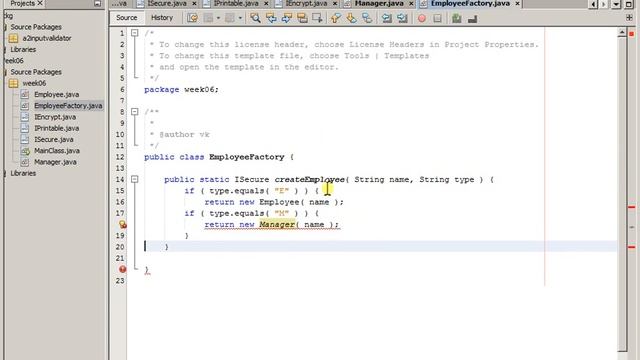Select EmployeeFactory.java in project tree

pos(68,106)
